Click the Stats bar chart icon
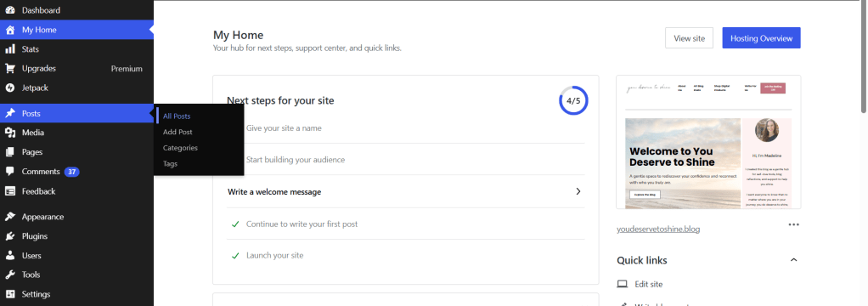This screenshot has height=306, width=868. tap(10, 49)
